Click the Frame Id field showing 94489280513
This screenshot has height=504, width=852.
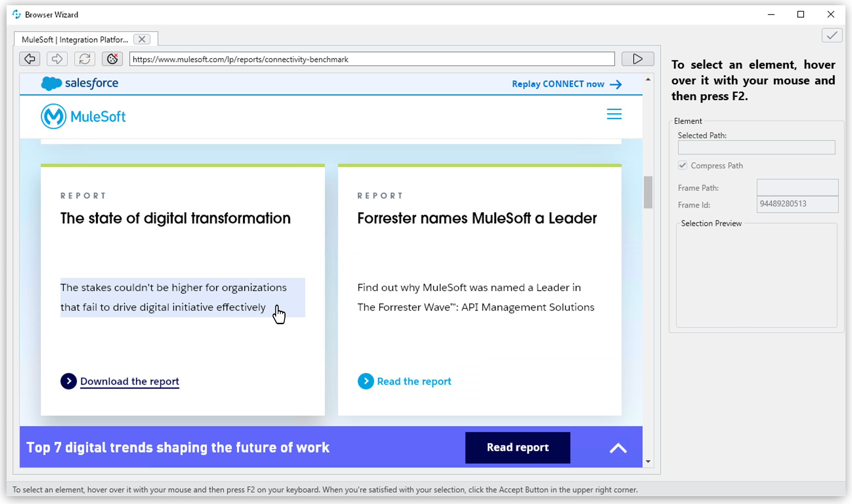coord(797,204)
